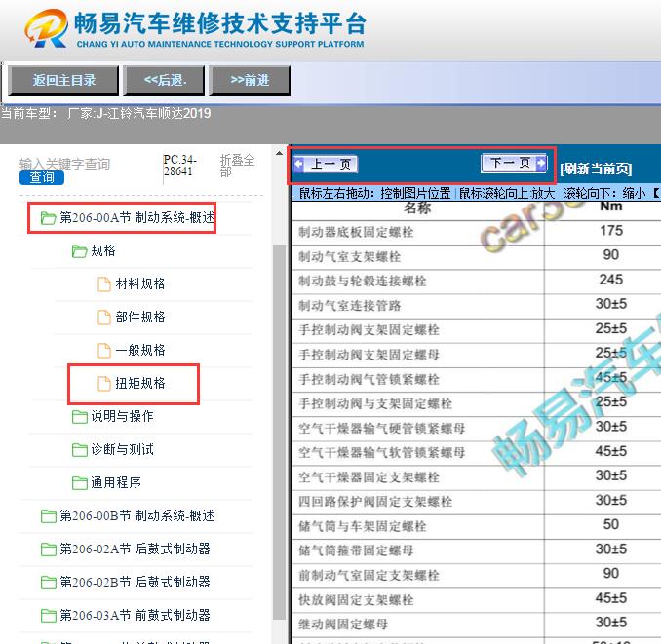Screen dimensions: 661x644
Task: Click the 扭矩规格 page icon
Action: point(104,384)
